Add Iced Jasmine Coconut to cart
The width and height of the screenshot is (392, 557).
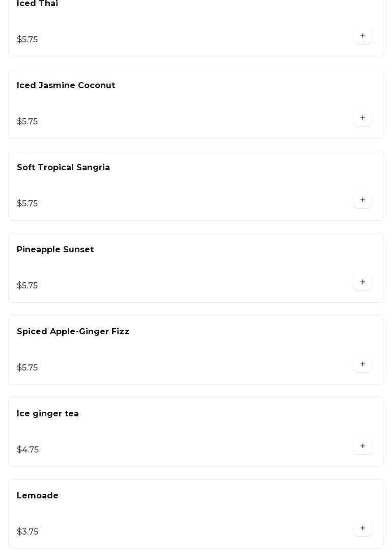(x=362, y=118)
